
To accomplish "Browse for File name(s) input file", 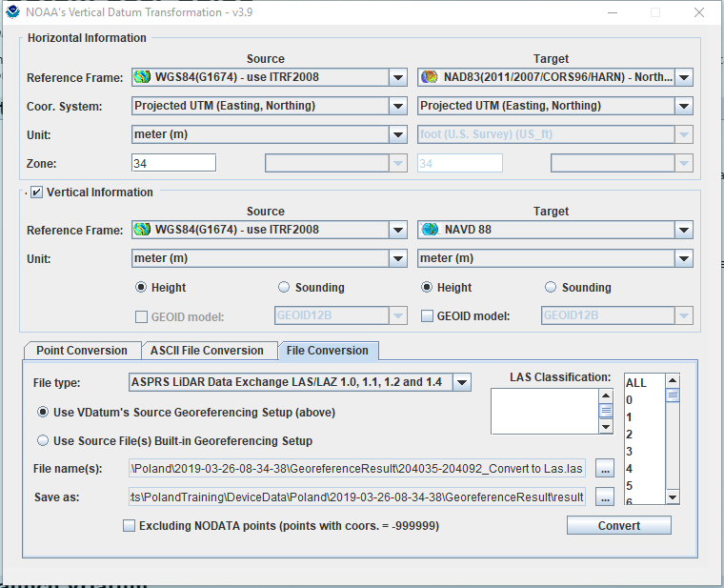I will (x=605, y=468).
